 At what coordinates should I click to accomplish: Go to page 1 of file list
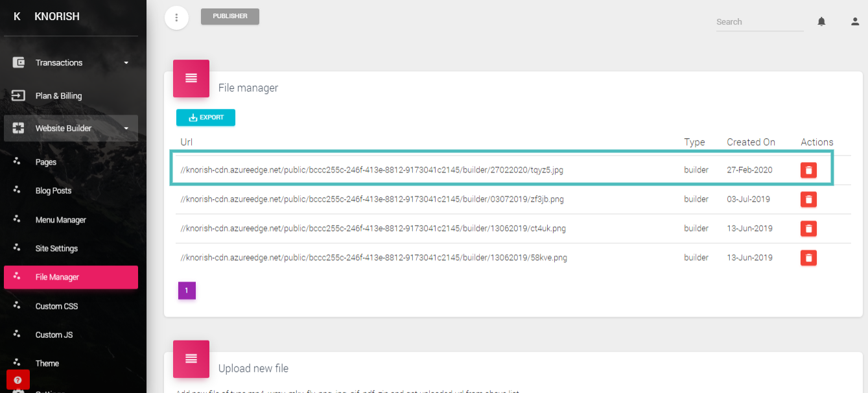tap(187, 291)
